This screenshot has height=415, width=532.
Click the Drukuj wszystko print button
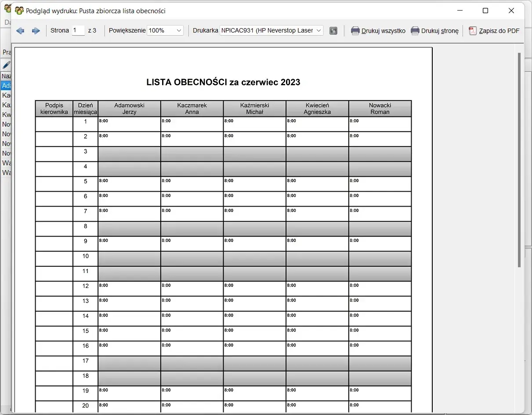378,31
